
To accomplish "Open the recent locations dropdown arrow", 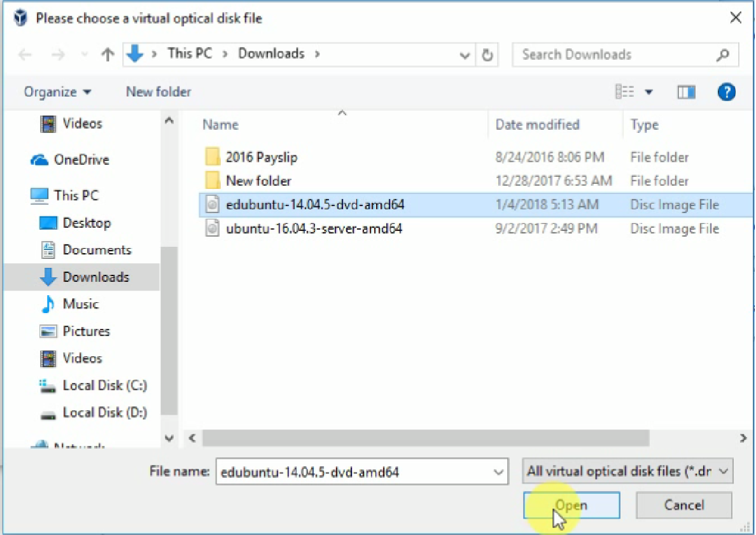I will coord(85,55).
